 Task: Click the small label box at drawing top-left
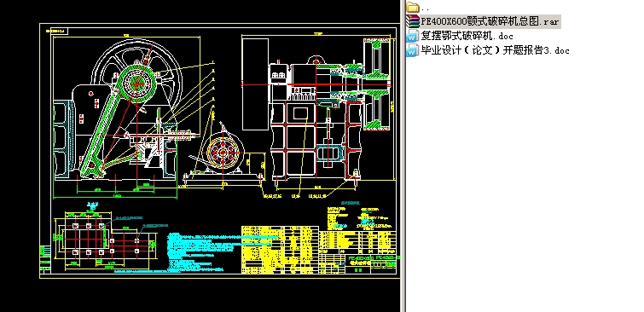tap(56, 32)
